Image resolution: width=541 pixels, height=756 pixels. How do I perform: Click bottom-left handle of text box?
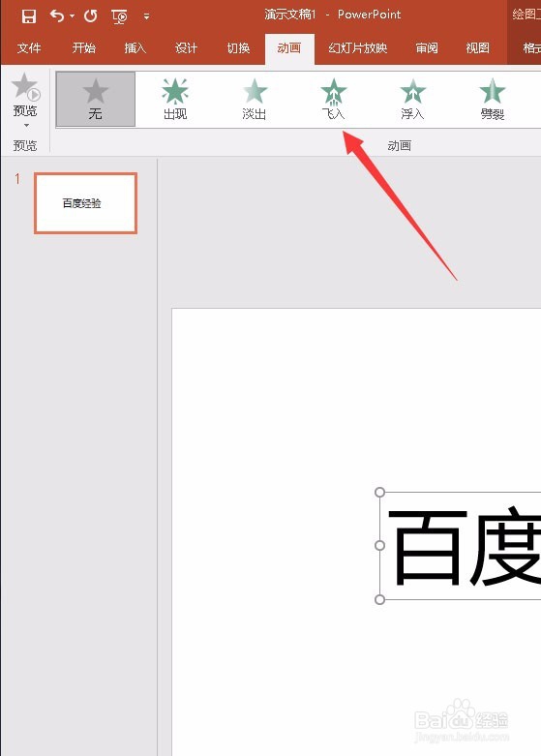coord(379,599)
